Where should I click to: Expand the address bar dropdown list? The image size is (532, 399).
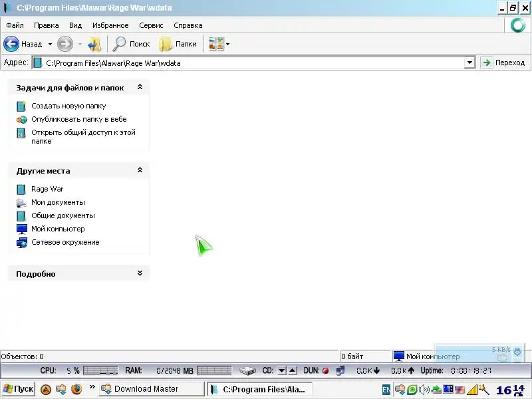(x=469, y=63)
